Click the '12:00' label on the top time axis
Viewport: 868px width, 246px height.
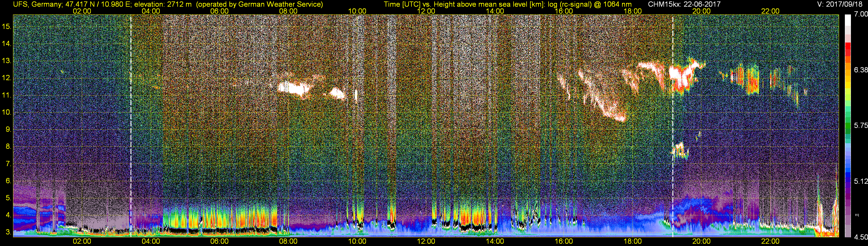point(426,11)
